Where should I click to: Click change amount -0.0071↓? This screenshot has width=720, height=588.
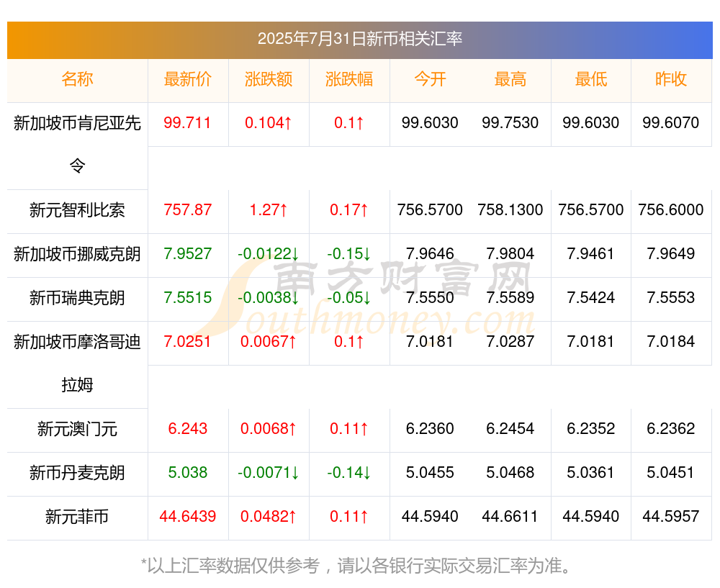point(269,473)
